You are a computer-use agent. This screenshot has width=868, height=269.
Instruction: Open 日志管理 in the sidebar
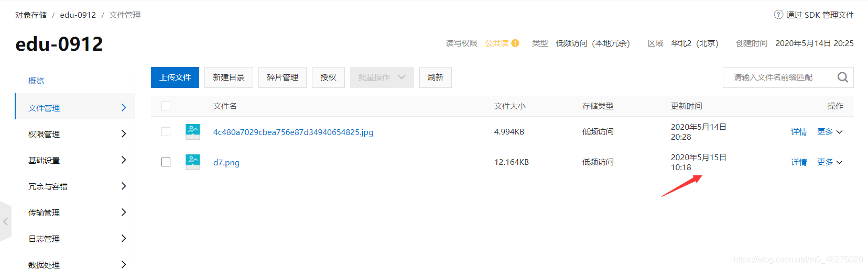pyautogui.click(x=44, y=239)
